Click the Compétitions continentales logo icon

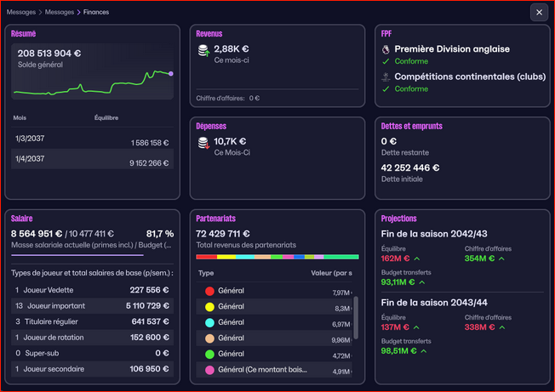(386, 77)
